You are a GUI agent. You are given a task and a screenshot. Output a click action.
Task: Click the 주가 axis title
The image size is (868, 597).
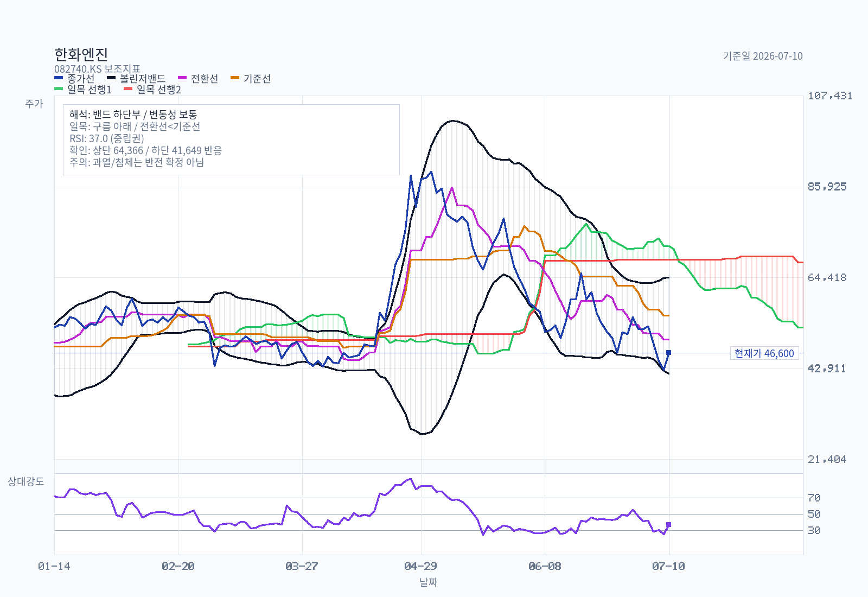tap(34, 104)
